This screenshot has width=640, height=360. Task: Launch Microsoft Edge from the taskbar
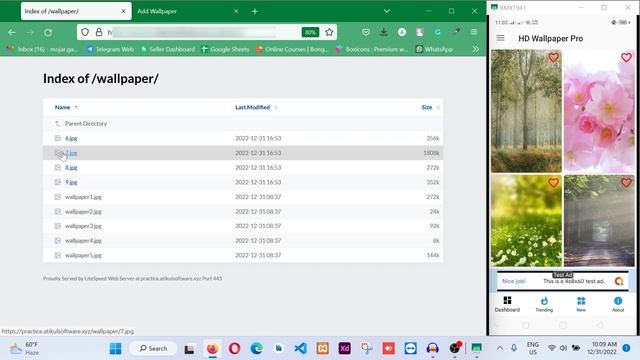[x=256, y=349]
